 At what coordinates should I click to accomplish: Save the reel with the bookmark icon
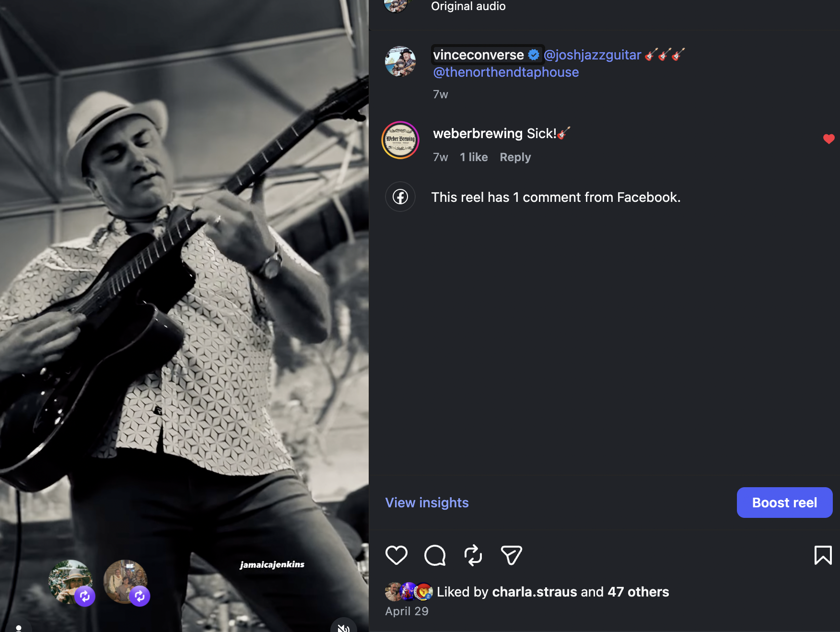pyautogui.click(x=823, y=555)
